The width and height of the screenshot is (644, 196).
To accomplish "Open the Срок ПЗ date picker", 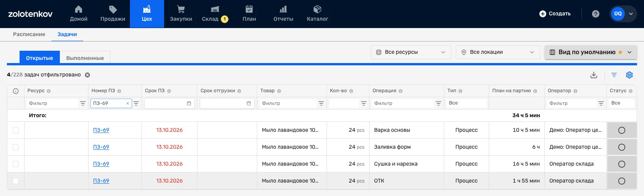I will 189,103.
